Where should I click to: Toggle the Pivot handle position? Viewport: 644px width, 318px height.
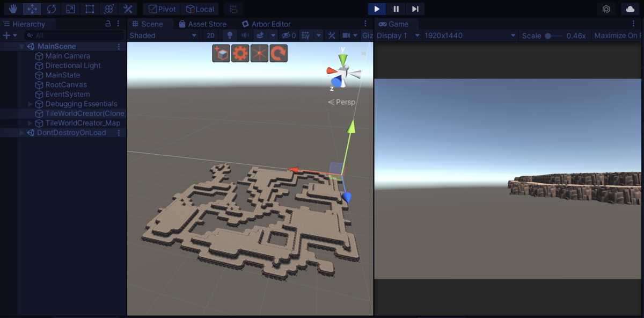coord(162,9)
